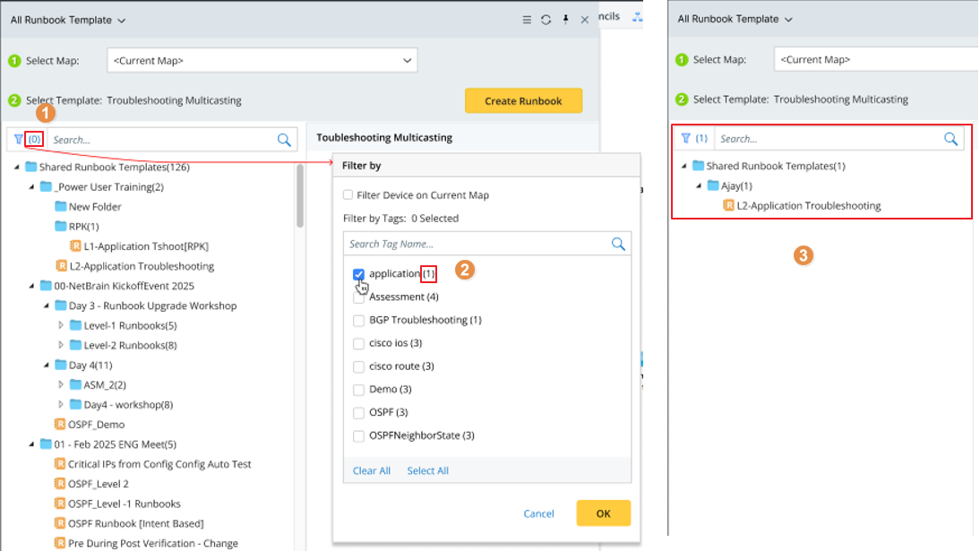Check the BGP Troubleshooting tag
Image resolution: width=980 pixels, height=551 pixels.
coord(359,320)
